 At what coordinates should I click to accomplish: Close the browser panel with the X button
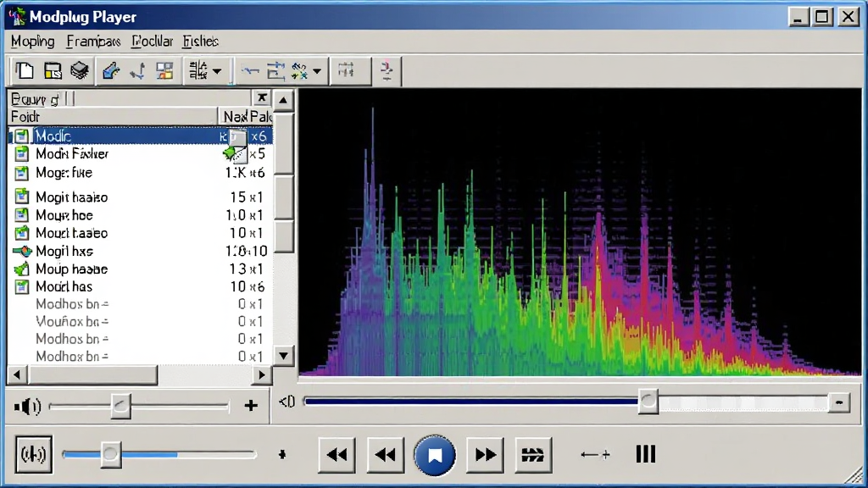pos(262,98)
